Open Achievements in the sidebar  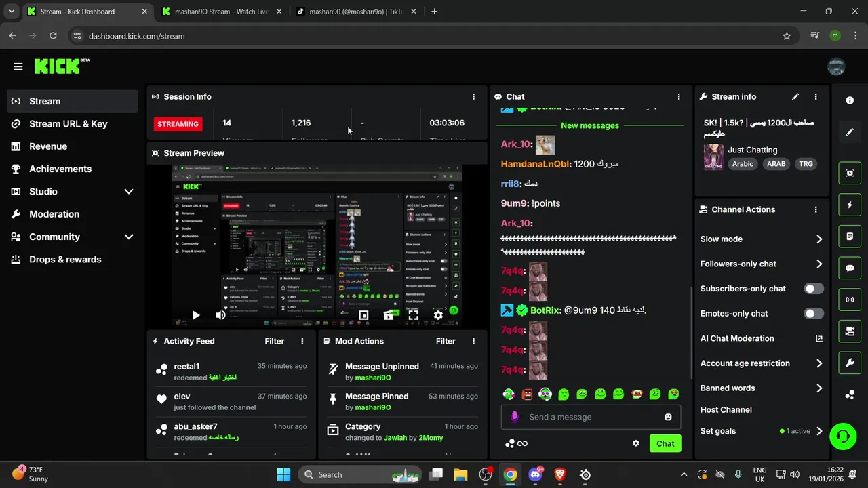[x=73, y=169]
